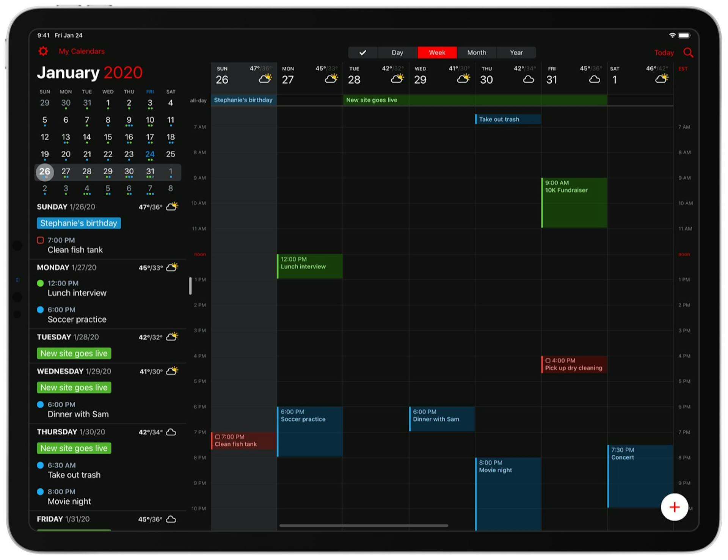Select the checkmark tasks view icon
728x560 pixels.
(x=362, y=52)
